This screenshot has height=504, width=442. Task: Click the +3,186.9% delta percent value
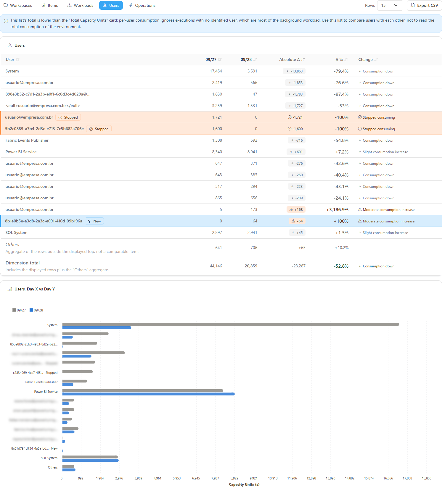click(x=337, y=209)
